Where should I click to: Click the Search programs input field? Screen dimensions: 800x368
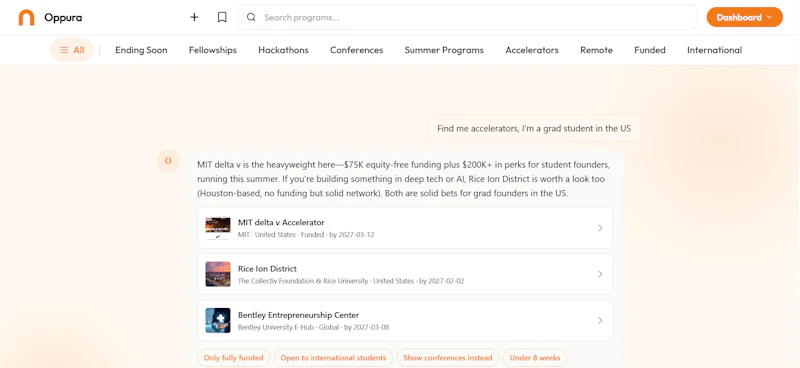(x=467, y=17)
